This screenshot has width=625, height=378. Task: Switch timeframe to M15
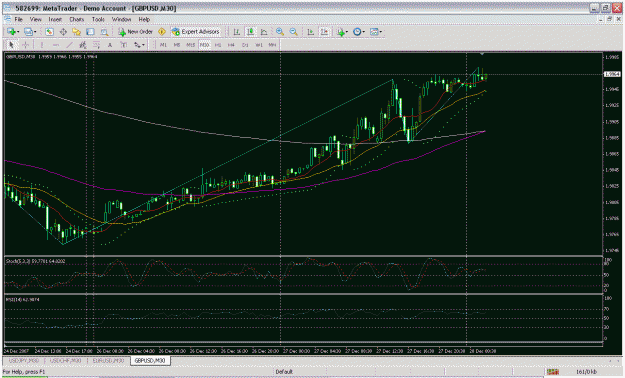(191, 45)
